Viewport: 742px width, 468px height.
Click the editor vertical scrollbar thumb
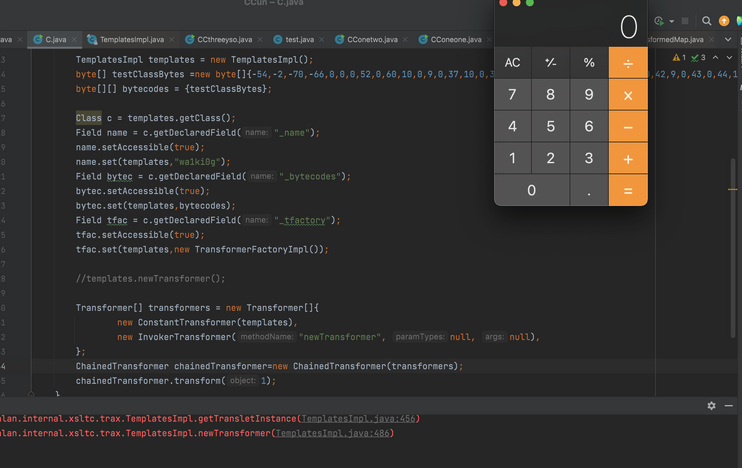733,247
